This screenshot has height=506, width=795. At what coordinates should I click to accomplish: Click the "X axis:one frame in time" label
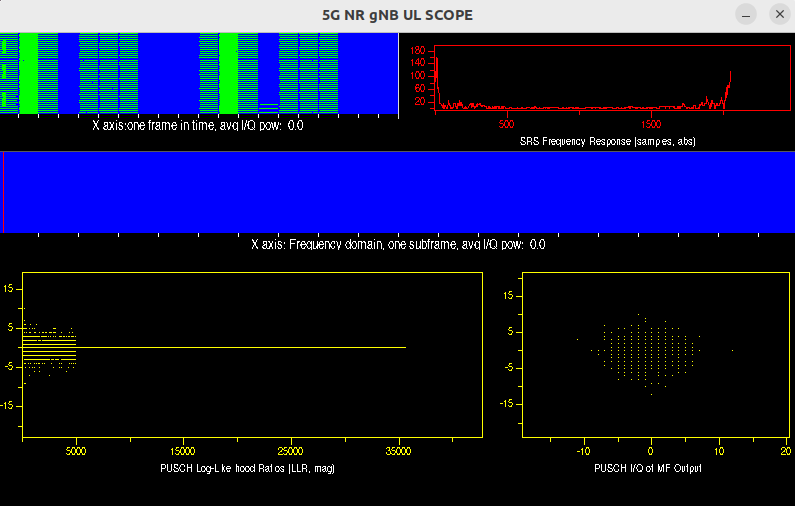pos(198,126)
